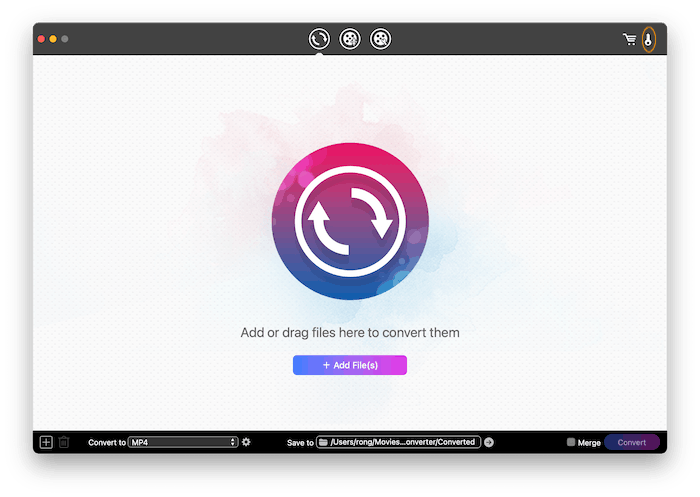This screenshot has width=700, height=497.
Task: Open the shopping cart purchase icon
Action: tap(629, 40)
